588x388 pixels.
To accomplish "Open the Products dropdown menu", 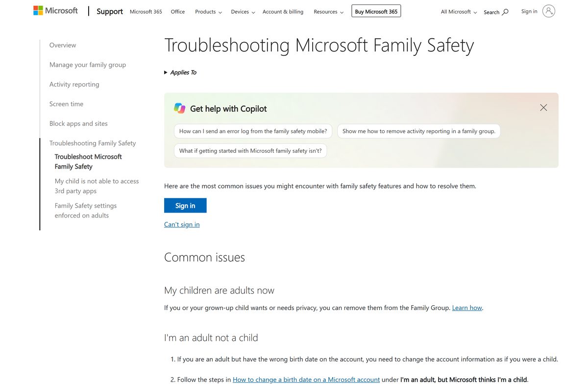I will (208, 12).
